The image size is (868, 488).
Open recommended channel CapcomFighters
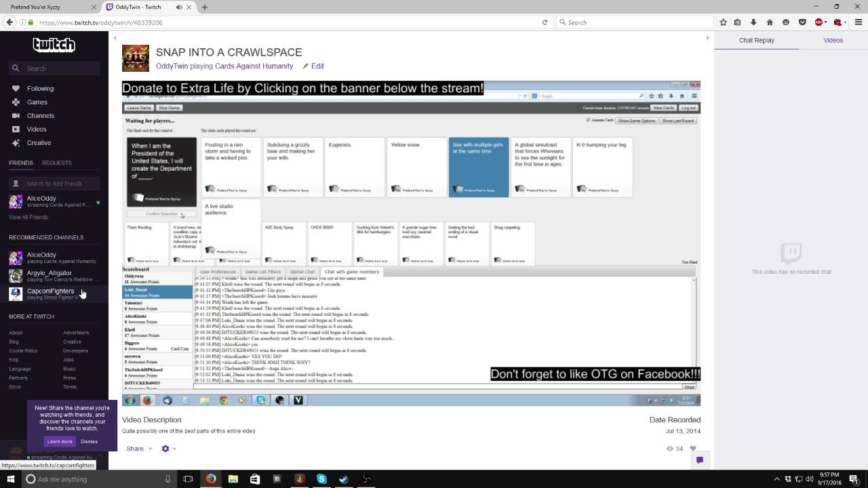click(x=54, y=293)
